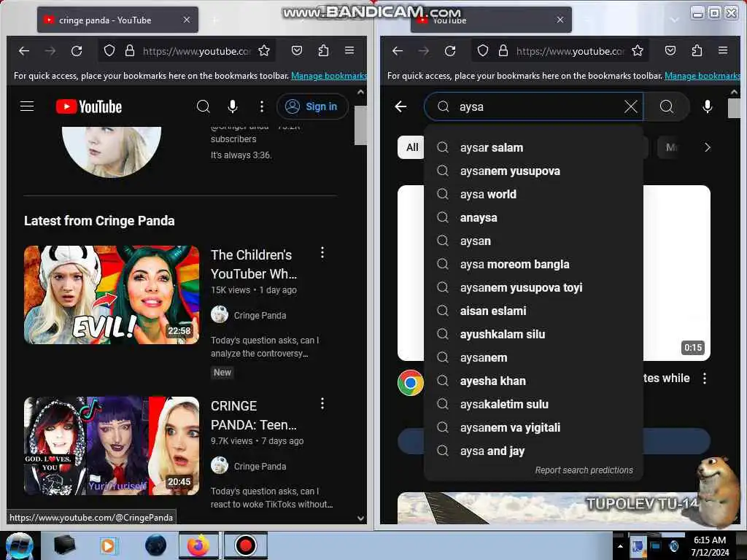747x560 pixels.
Task: Open Pocket save icon in right window
Action: pyautogui.click(x=670, y=50)
